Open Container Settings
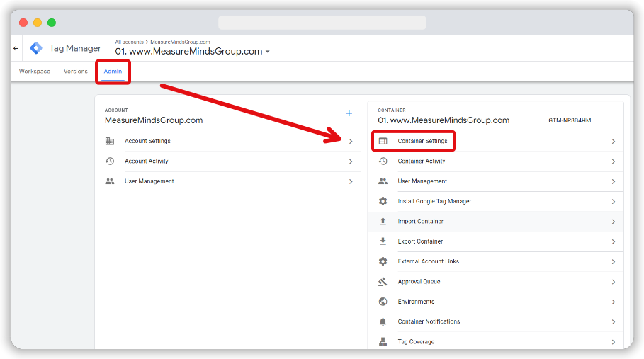644x359 pixels. click(423, 141)
